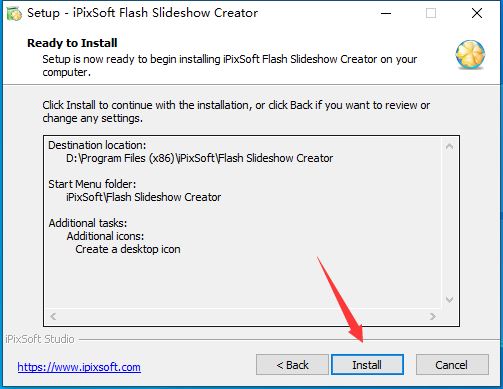Image resolution: width=503 pixels, height=389 pixels.
Task: Click the left arrow of horizontal scrollbar
Action: tap(53, 316)
